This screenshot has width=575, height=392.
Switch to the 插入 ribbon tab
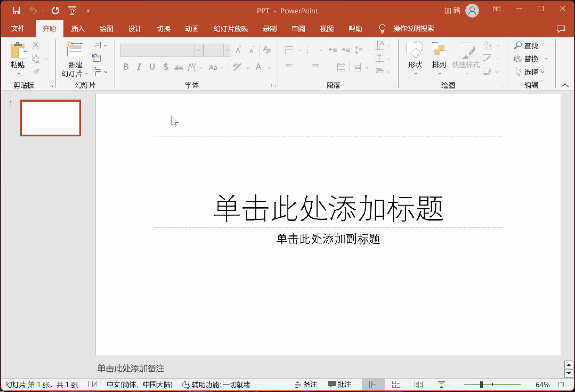tap(78, 29)
